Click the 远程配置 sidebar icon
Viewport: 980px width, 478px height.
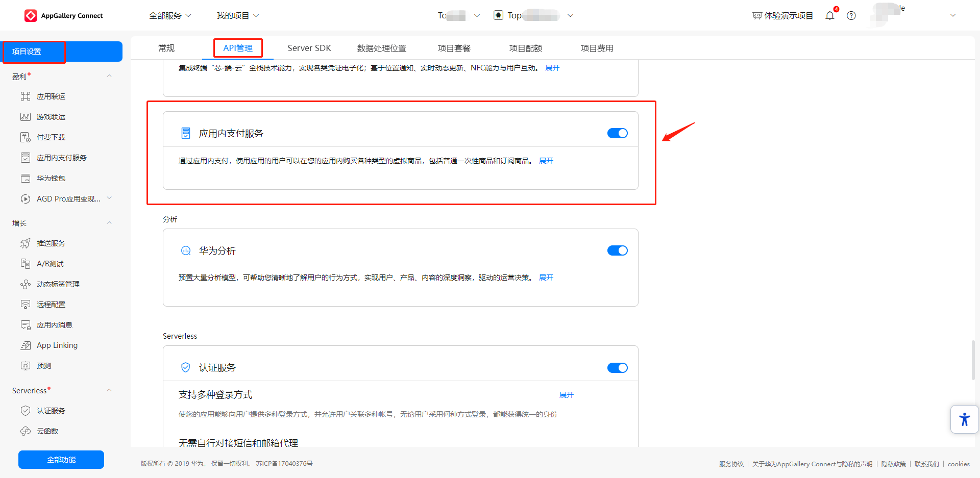coord(26,305)
